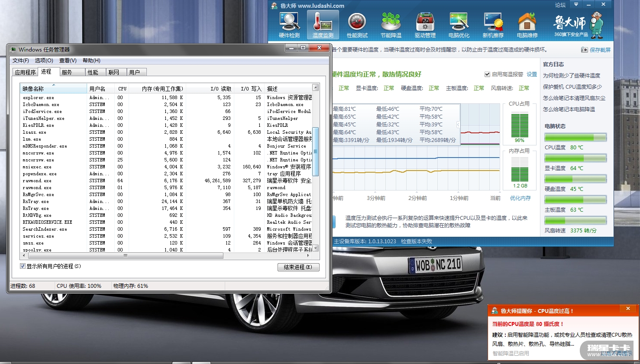The image size is (640, 364).
Task: Click the camera icon beside 保存截屏
Action: click(584, 50)
